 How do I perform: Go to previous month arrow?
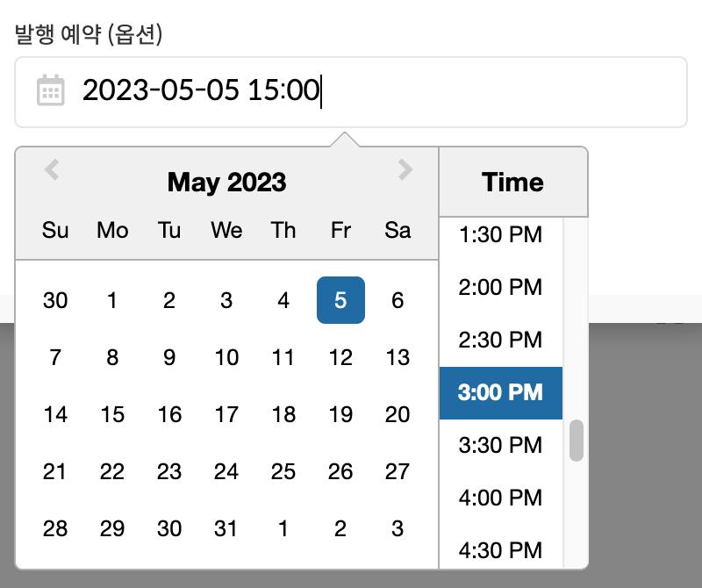tap(52, 169)
